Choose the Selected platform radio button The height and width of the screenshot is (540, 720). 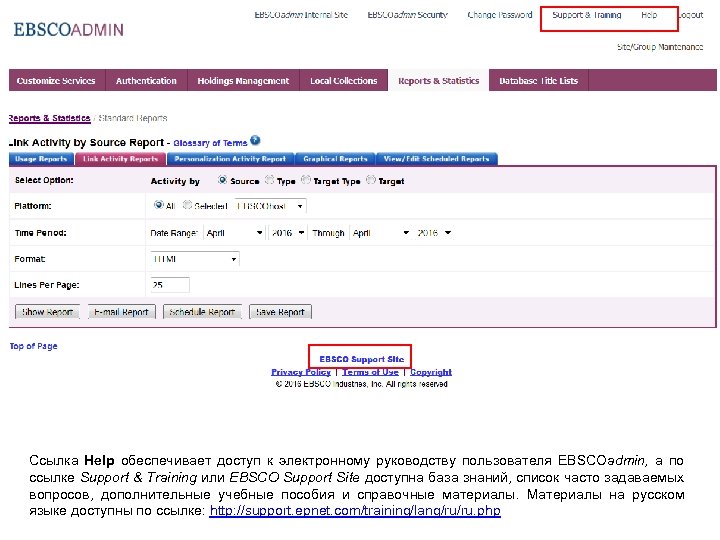[x=187, y=205]
